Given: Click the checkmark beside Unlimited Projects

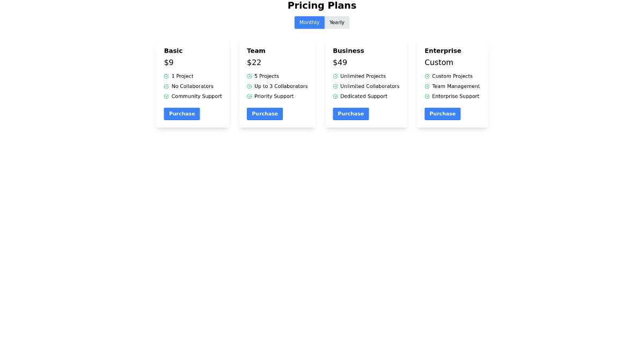Looking at the screenshot, I should click(335, 76).
